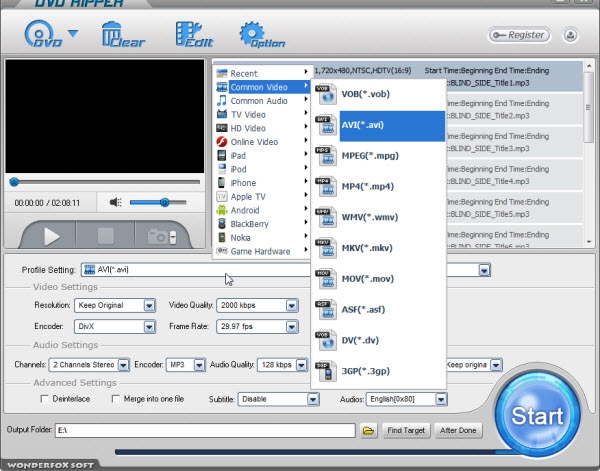Browse output folder with folder icon
The image size is (600, 471).
(x=368, y=430)
